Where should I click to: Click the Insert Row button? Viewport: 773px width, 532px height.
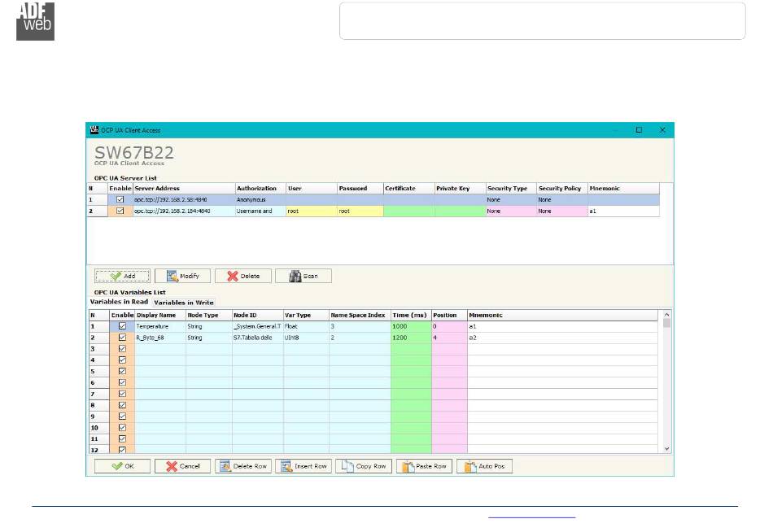(x=303, y=466)
